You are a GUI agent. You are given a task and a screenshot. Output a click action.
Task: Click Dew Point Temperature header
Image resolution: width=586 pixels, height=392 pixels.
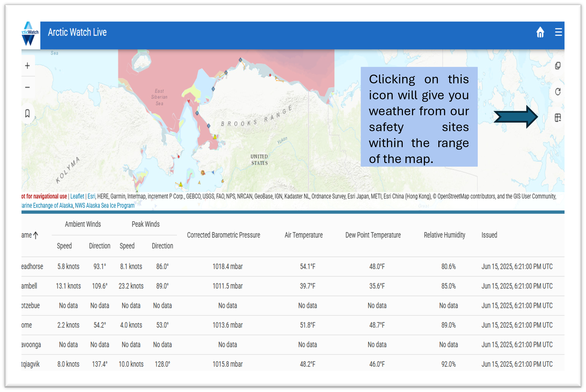pyautogui.click(x=373, y=235)
